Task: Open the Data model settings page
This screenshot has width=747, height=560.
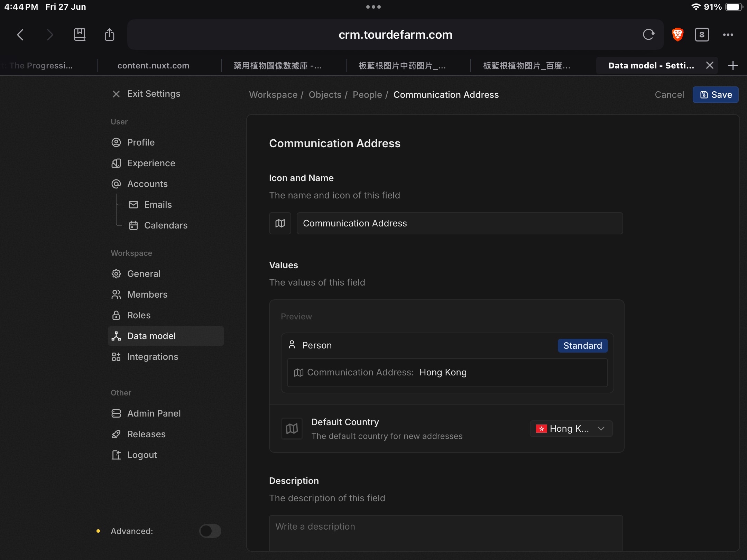Action: point(151,336)
